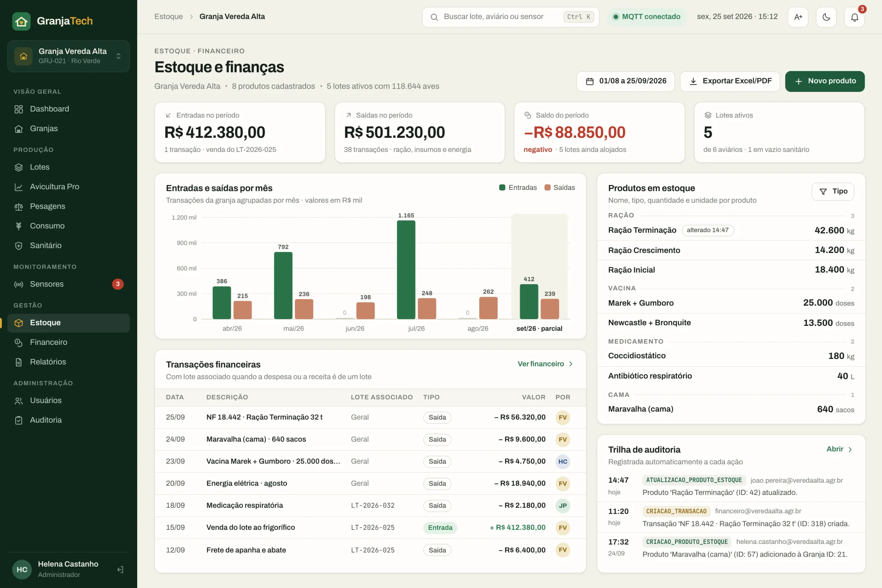Open Dashboard in the sidebar
Viewport: 882px width, 588px height.
(69, 109)
